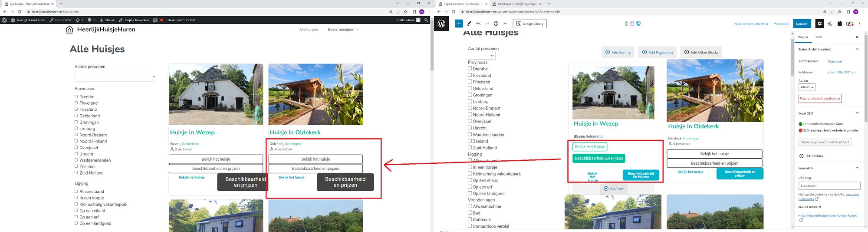The height and width of the screenshot is (232, 868).
Task: Tick Op een eiland on frontend page
Action: click(76, 210)
